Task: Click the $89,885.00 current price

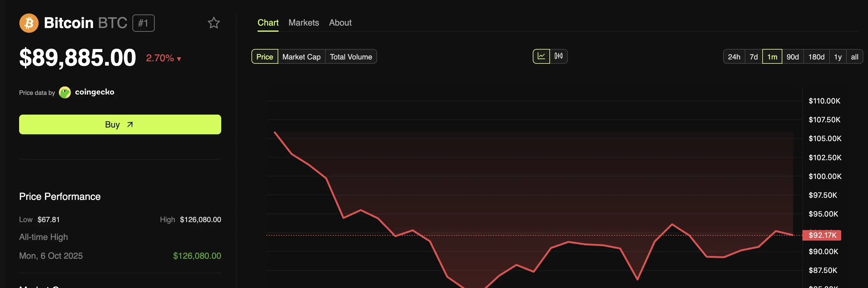Action: (78, 58)
